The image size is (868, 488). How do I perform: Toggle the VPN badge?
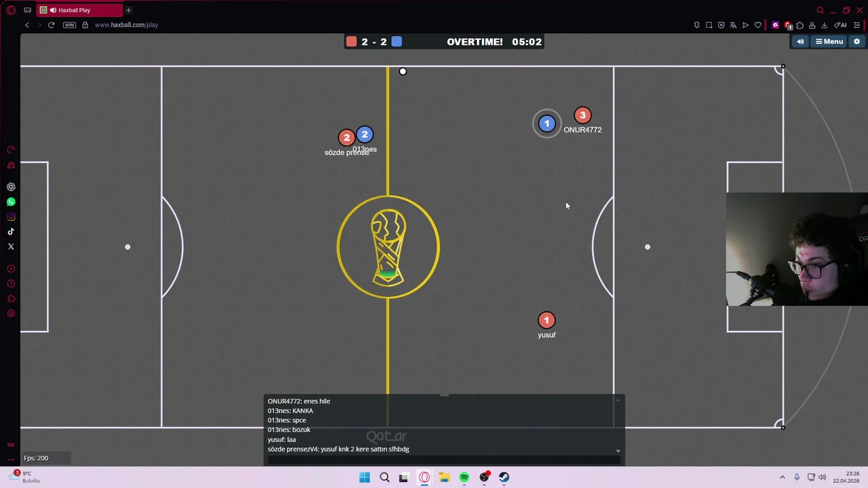(69, 25)
